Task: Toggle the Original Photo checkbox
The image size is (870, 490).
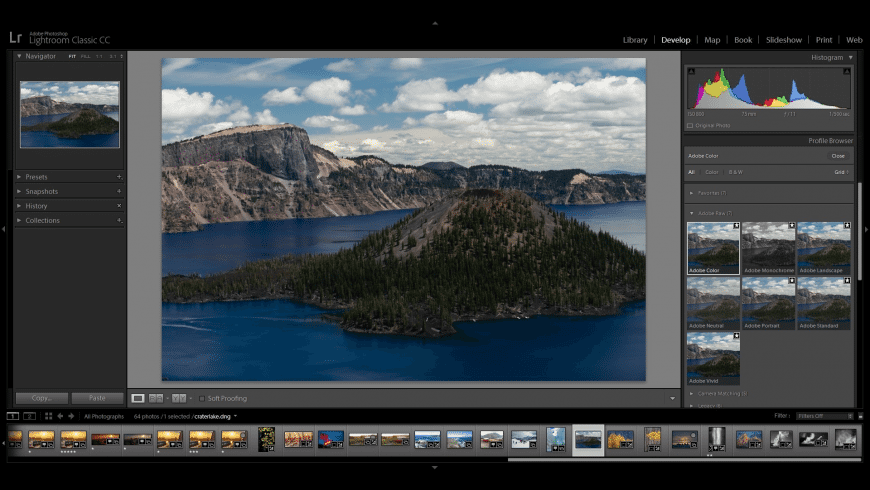Action: [690, 126]
